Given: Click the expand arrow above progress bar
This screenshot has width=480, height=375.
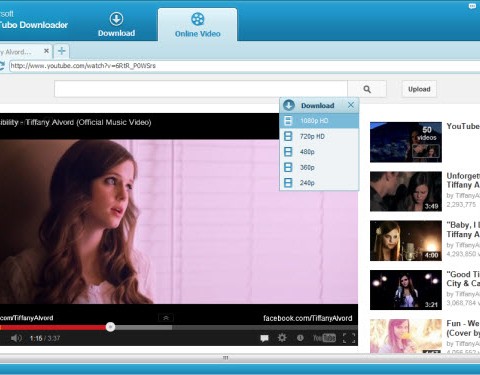Looking at the screenshot, I should pos(166,318).
